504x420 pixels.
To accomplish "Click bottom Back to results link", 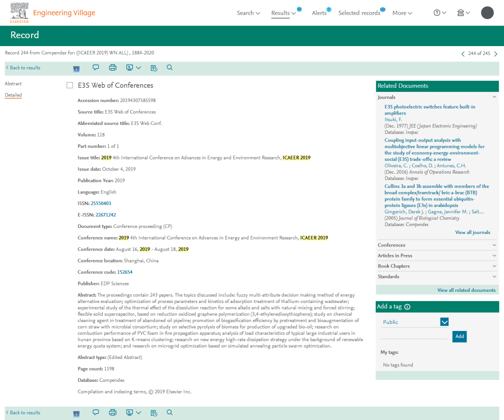I will [x=23, y=413].
